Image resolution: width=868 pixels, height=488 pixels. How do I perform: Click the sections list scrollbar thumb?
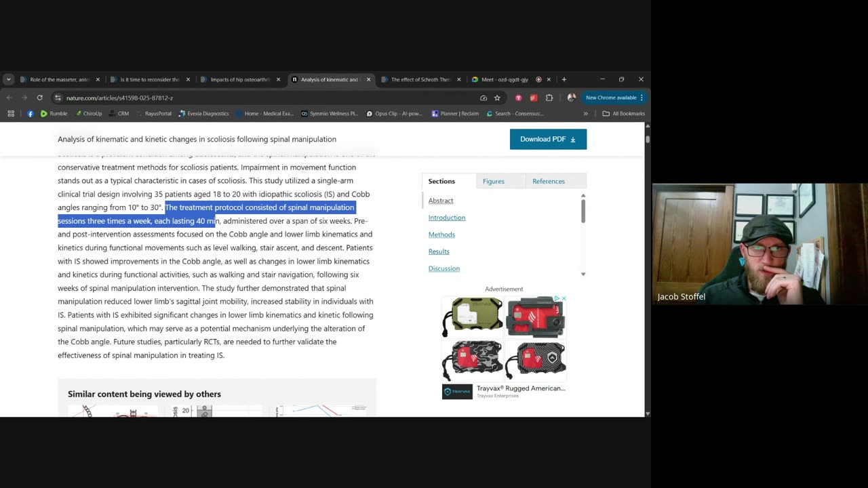[583, 211]
